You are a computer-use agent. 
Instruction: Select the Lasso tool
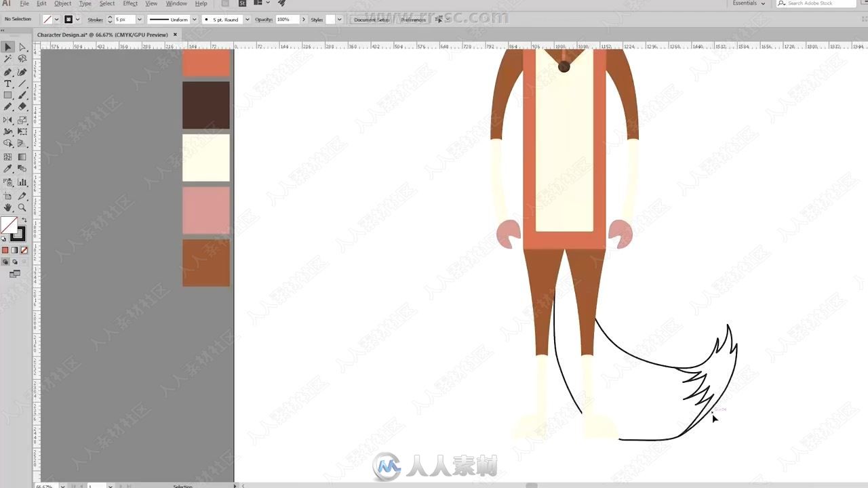(x=22, y=59)
